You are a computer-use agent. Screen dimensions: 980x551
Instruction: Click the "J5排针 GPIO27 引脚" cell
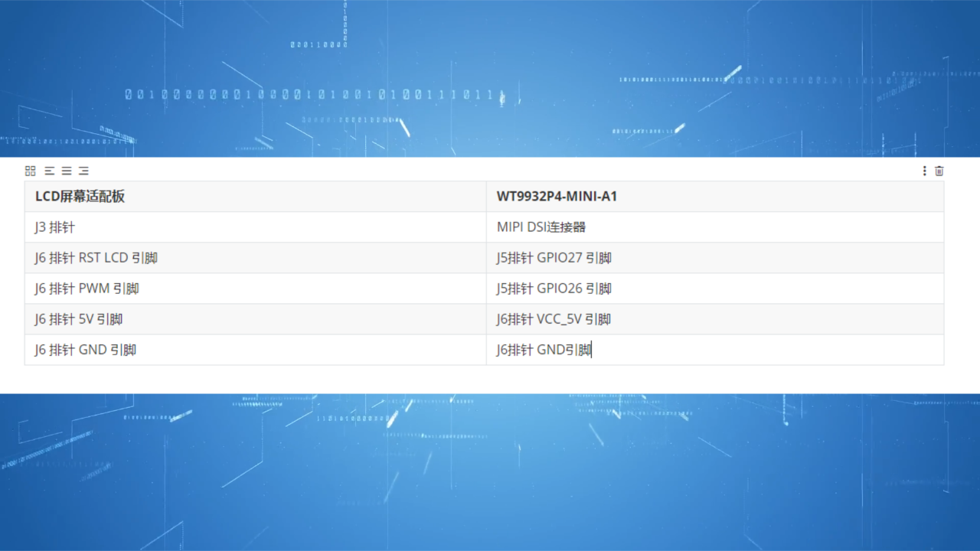pos(715,258)
